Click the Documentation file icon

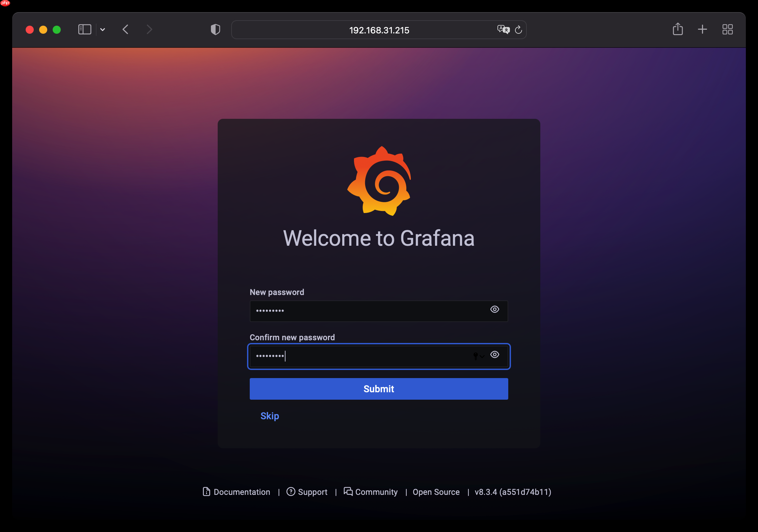[x=206, y=491]
